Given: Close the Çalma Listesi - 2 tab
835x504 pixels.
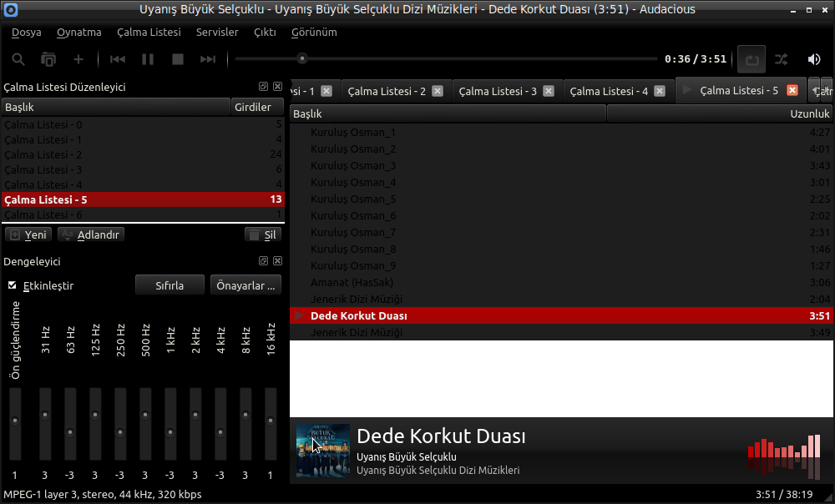Looking at the screenshot, I should 438,91.
